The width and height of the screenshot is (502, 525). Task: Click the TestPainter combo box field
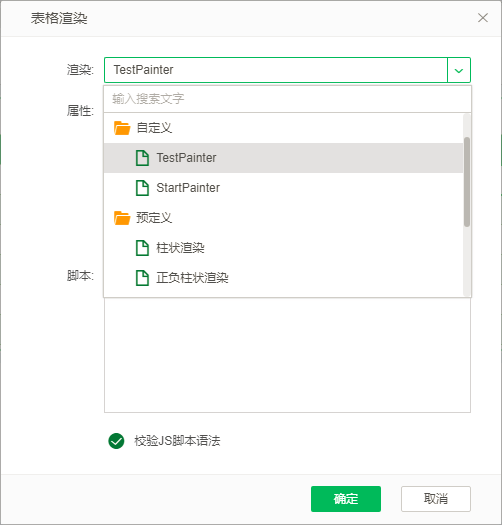tap(276, 70)
